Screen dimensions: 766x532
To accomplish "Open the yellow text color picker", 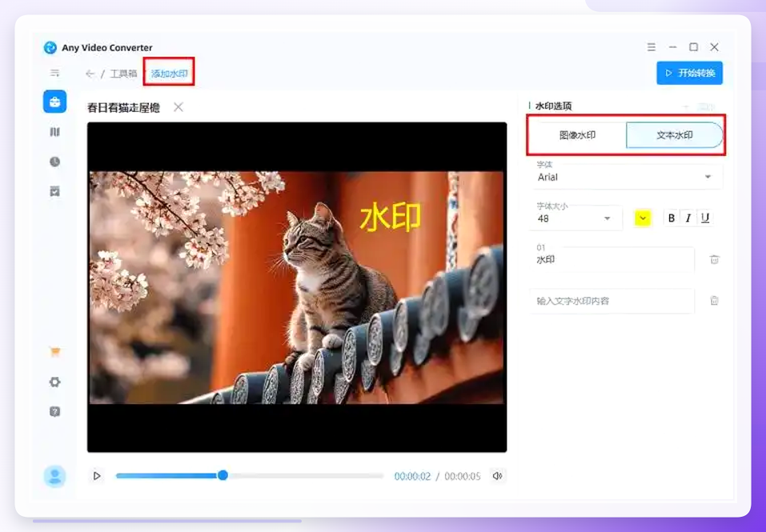I will [643, 218].
